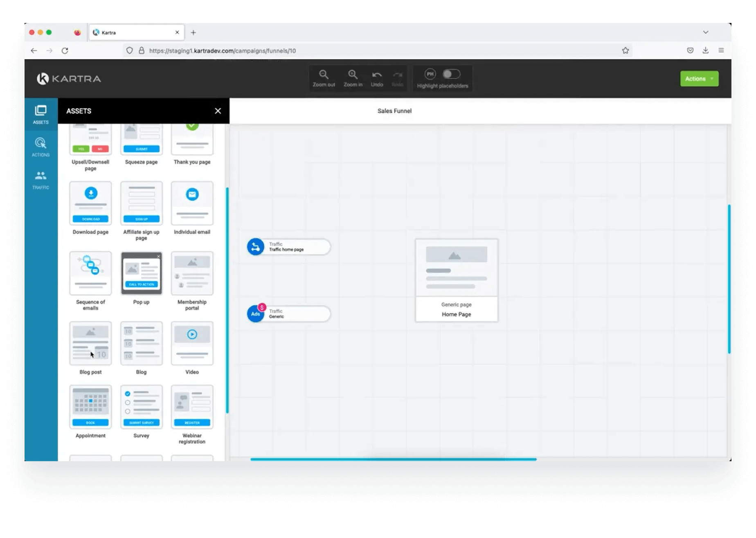
Task: Expand the green Actions dropdown
Action: point(699,79)
